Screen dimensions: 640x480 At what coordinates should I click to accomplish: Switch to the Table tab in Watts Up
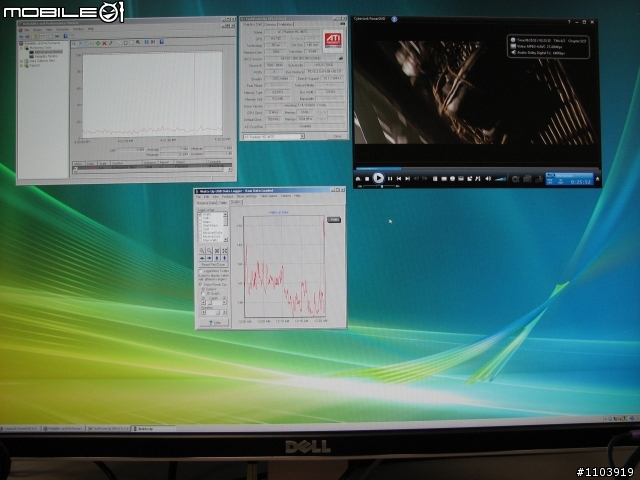point(222,202)
